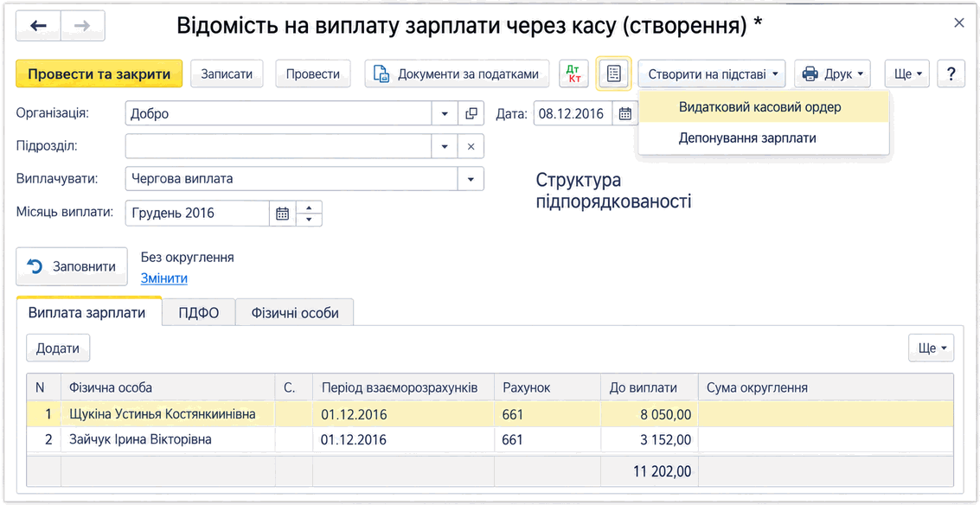Image resolution: width=980 pixels, height=505 pixels.
Task: Click Фізична особа column header
Action: (168, 387)
